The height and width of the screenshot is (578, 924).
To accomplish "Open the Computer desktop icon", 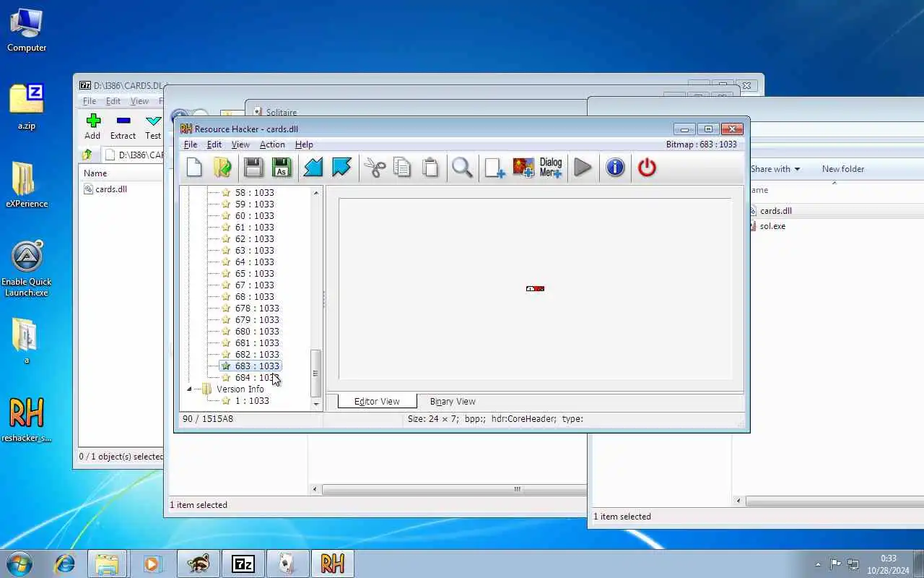I will [x=27, y=30].
